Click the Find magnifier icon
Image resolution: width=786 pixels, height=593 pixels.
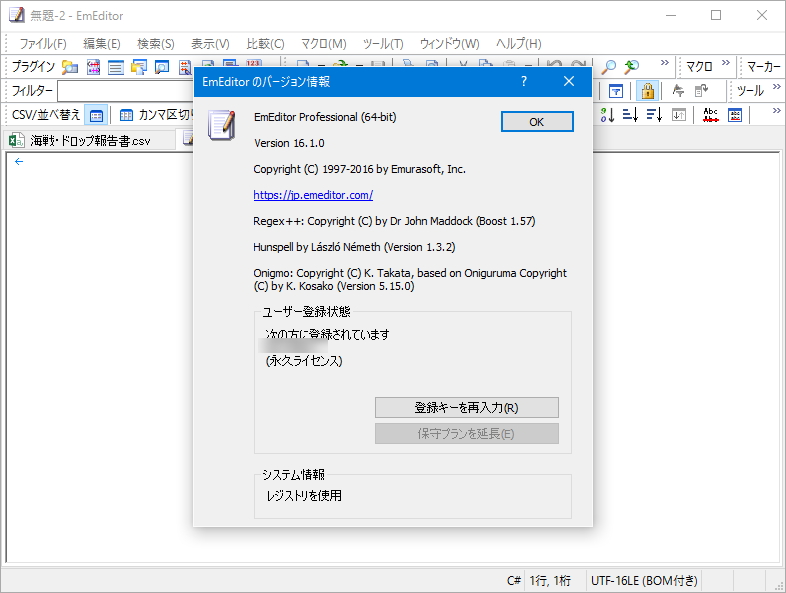(609, 67)
